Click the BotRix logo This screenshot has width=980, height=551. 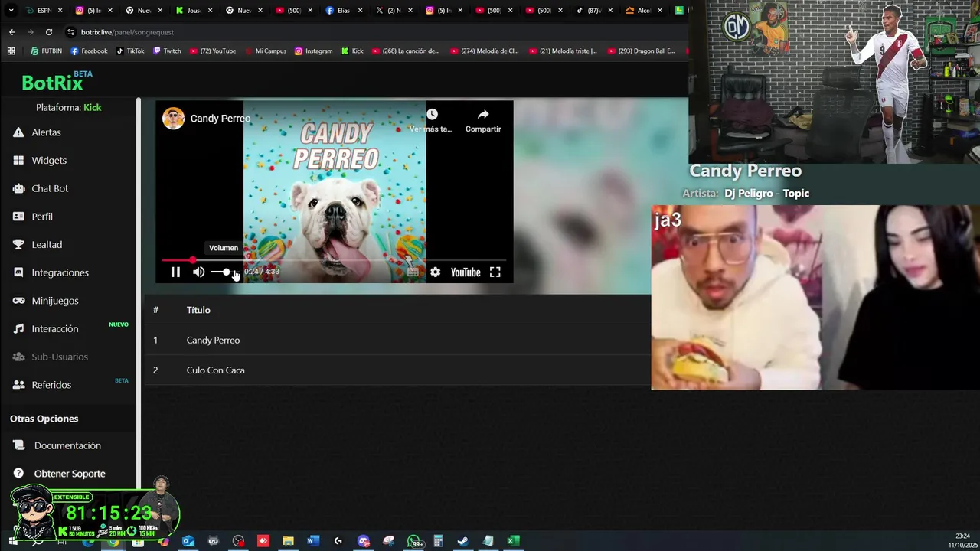tap(57, 81)
